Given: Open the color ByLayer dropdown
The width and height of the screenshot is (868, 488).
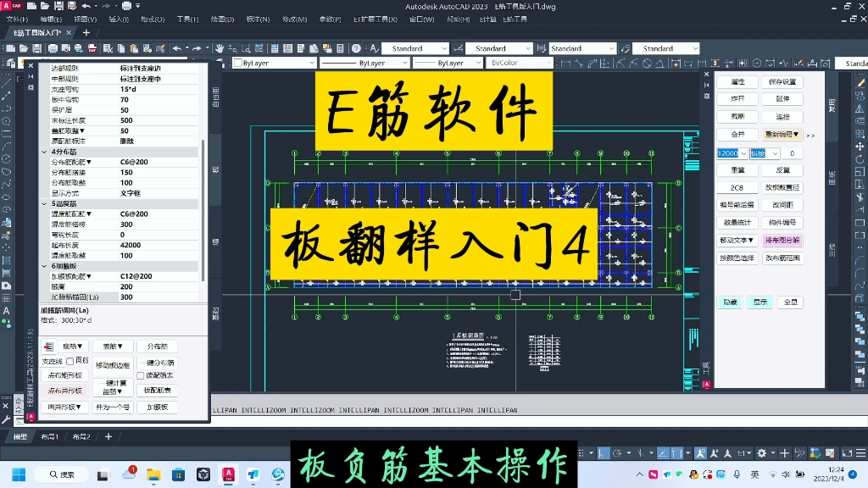Looking at the screenshot, I should (274, 63).
